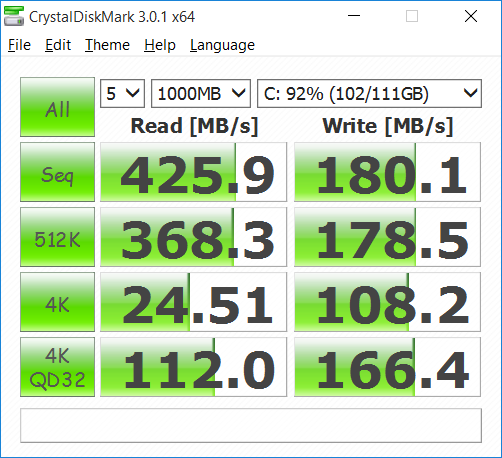The image size is (502, 458).
Task: Click the Seq write result 180.1
Action: click(x=387, y=172)
